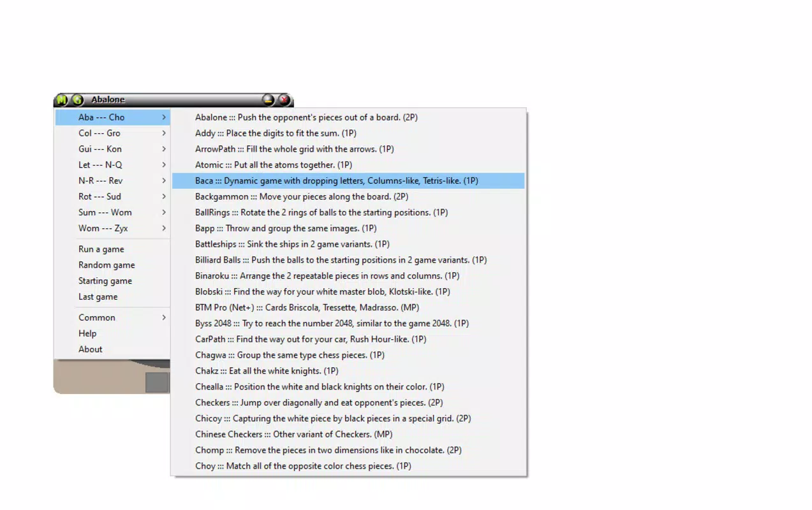The height and width of the screenshot is (510, 812).
Task: Choose Last game from the menu
Action: pyautogui.click(x=113, y=297)
